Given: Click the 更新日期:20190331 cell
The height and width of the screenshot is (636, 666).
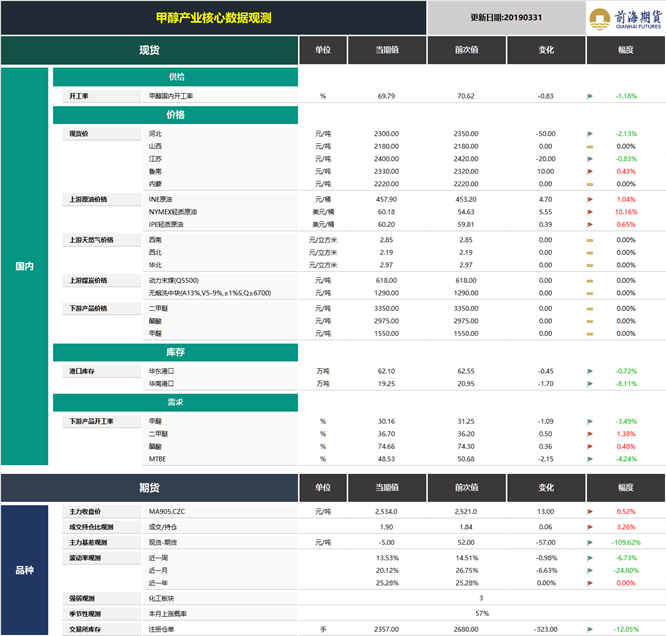Looking at the screenshot, I should coord(506,18).
